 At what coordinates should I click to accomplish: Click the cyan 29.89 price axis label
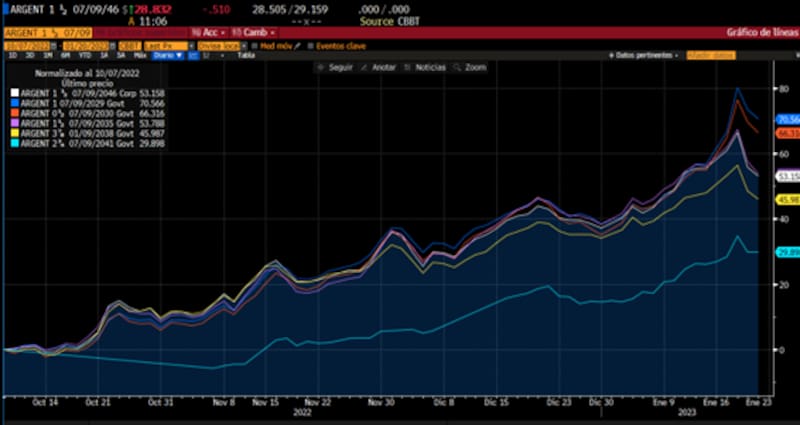pos(786,252)
